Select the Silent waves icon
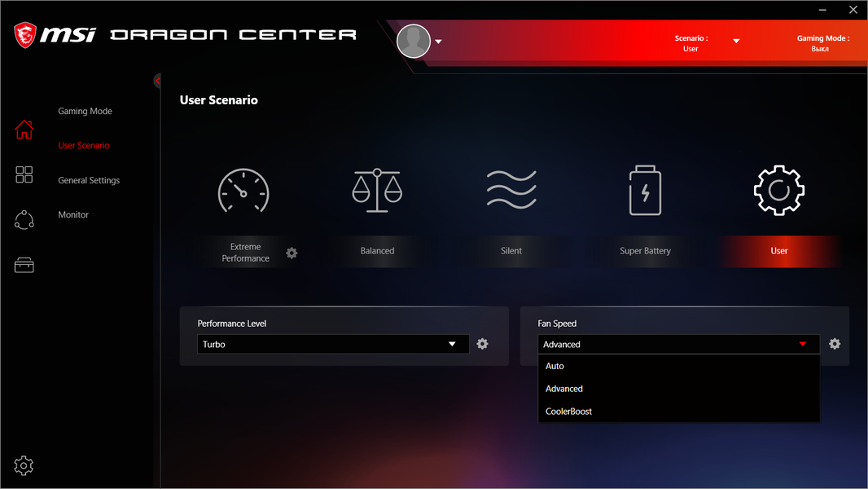This screenshot has height=489, width=868. tap(511, 190)
